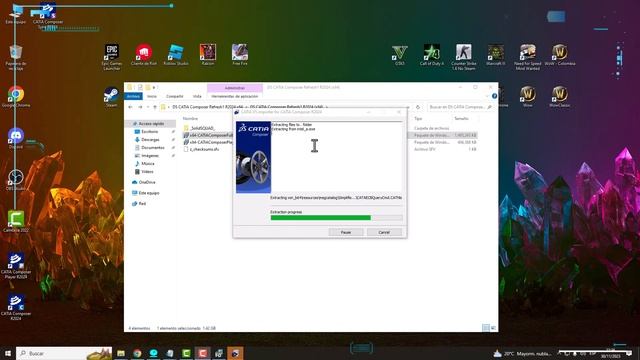This screenshot has width=640, height=360.
Task: Open the Counter Strike 1.6 desktop icon
Action: [x=463, y=56]
